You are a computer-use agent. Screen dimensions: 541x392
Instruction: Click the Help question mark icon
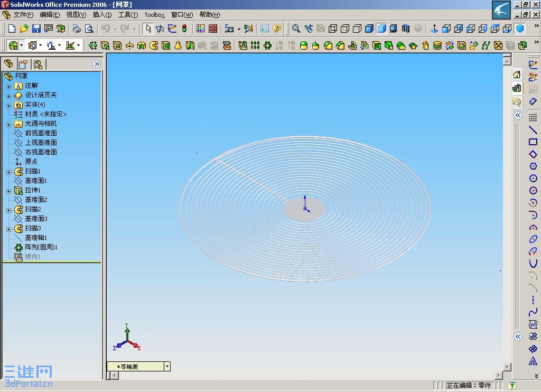(x=277, y=29)
